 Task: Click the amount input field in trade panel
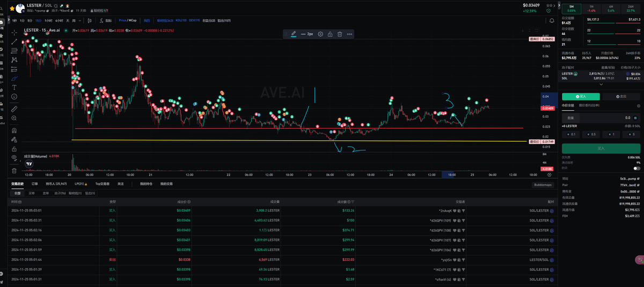(x=601, y=118)
